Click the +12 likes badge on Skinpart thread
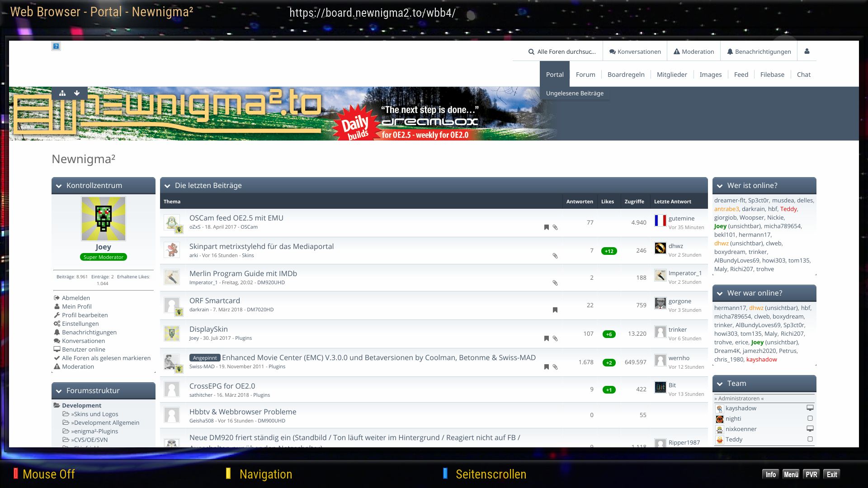This screenshot has width=868, height=488. click(x=609, y=251)
